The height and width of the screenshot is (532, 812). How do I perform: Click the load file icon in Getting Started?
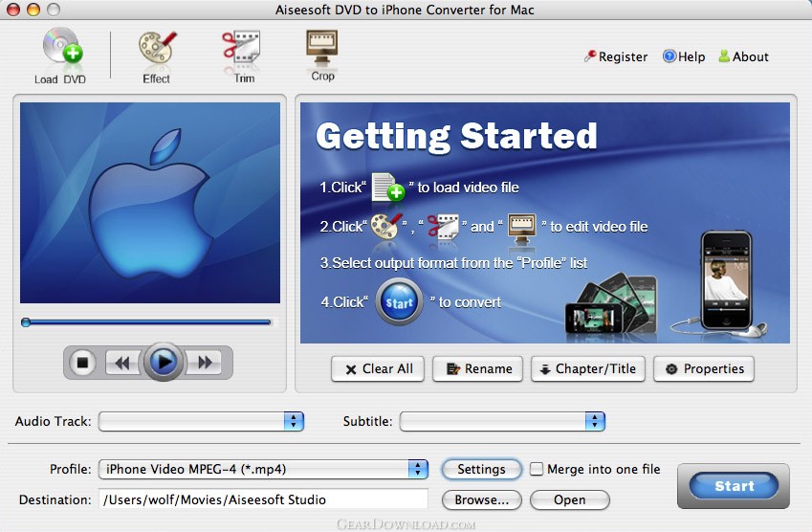tap(388, 187)
